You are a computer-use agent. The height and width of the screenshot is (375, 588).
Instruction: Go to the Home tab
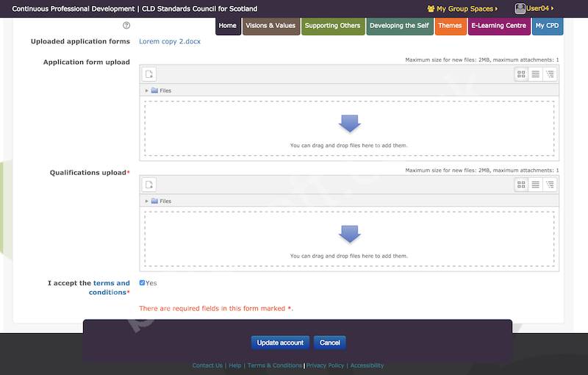(228, 26)
